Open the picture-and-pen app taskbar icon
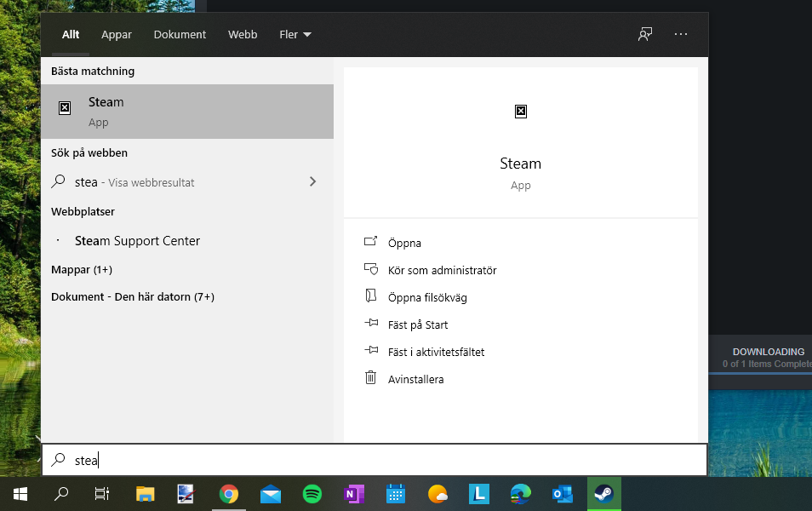Viewport: 812px width, 511px height. [186, 494]
